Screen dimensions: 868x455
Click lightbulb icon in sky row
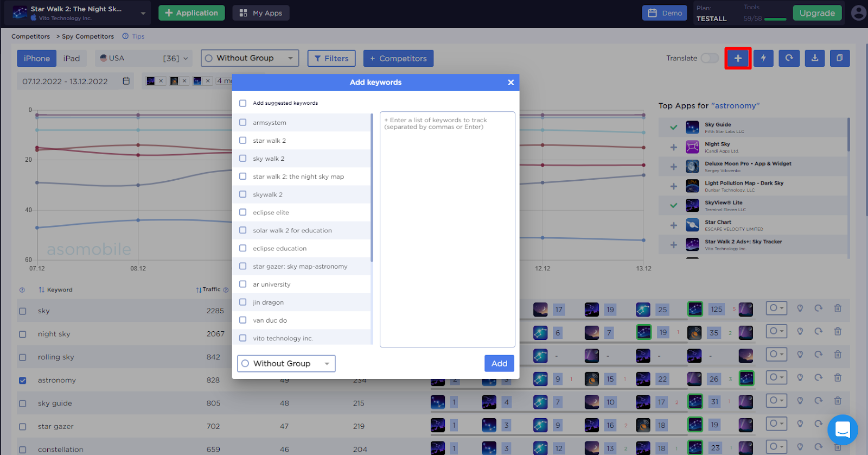(x=800, y=308)
